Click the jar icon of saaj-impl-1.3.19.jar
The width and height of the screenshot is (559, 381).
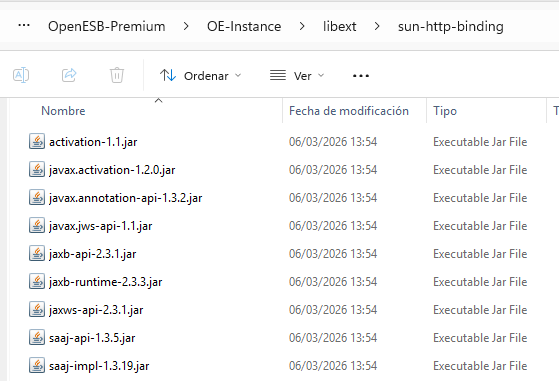pyautogui.click(x=37, y=365)
